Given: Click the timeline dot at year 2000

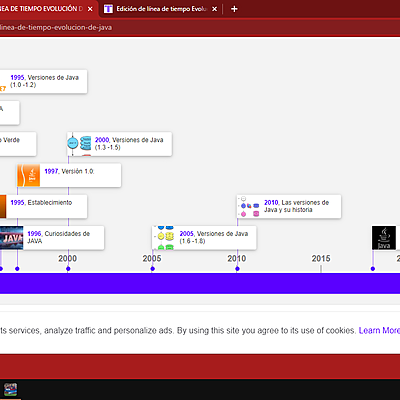Looking at the screenshot, I should 68,269.
